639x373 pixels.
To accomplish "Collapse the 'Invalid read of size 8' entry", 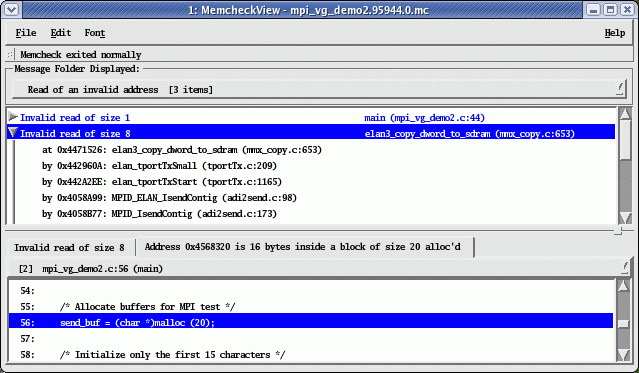I will click(13, 133).
